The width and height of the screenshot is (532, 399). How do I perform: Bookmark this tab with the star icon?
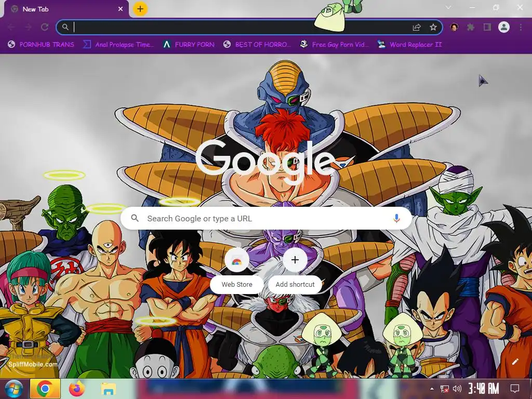coord(433,27)
